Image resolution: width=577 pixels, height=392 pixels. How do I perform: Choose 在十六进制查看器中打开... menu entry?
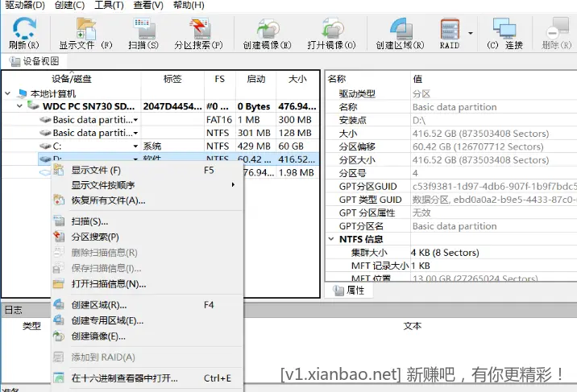tap(147, 378)
